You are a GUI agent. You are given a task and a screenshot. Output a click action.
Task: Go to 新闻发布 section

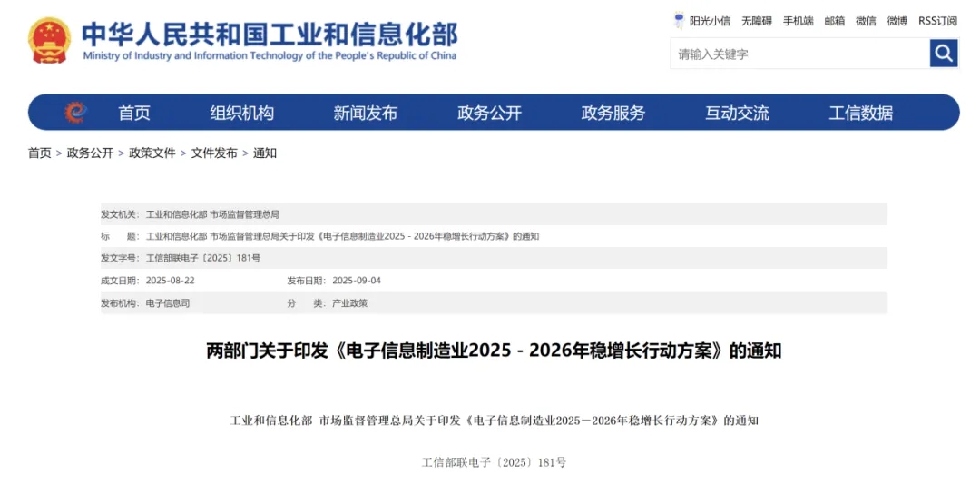click(x=365, y=113)
